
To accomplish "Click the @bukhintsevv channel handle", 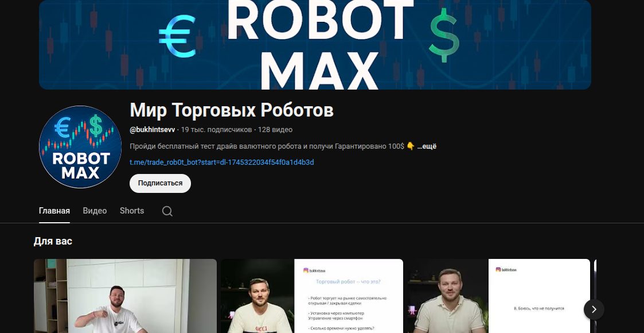I will coord(153,130).
